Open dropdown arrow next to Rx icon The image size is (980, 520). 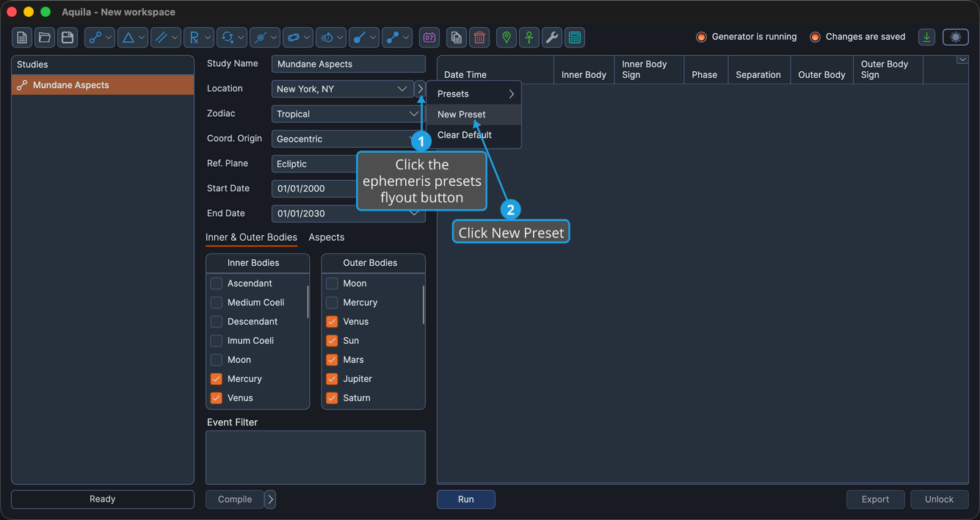[x=208, y=37]
